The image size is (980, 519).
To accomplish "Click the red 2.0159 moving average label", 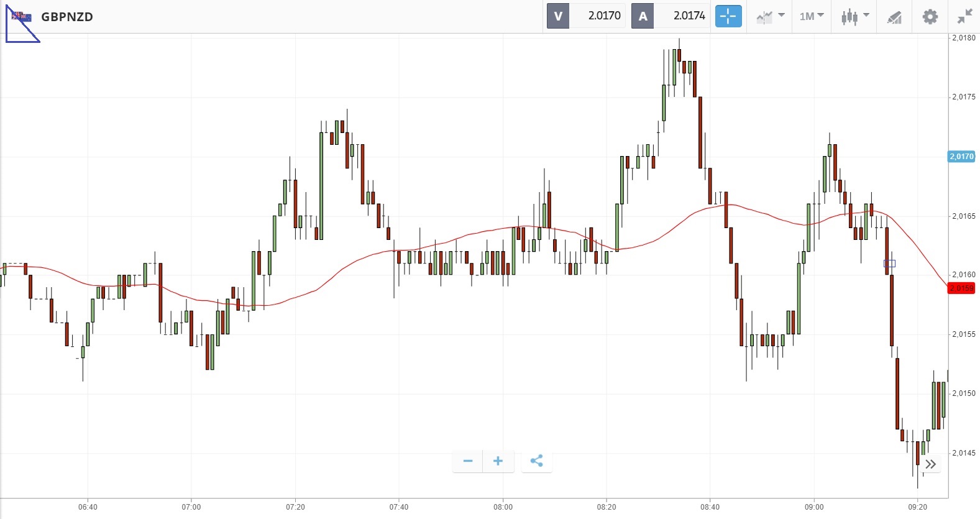I will 961,288.
